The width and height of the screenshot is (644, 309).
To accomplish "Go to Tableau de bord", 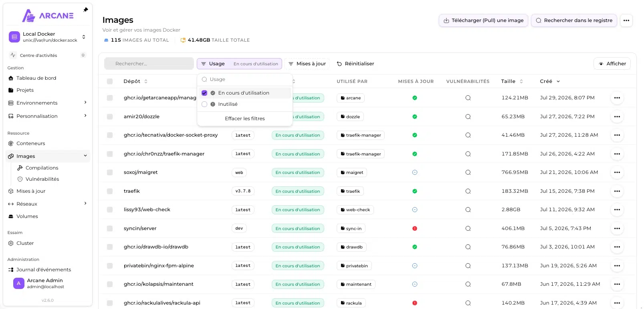I will pos(36,78).
